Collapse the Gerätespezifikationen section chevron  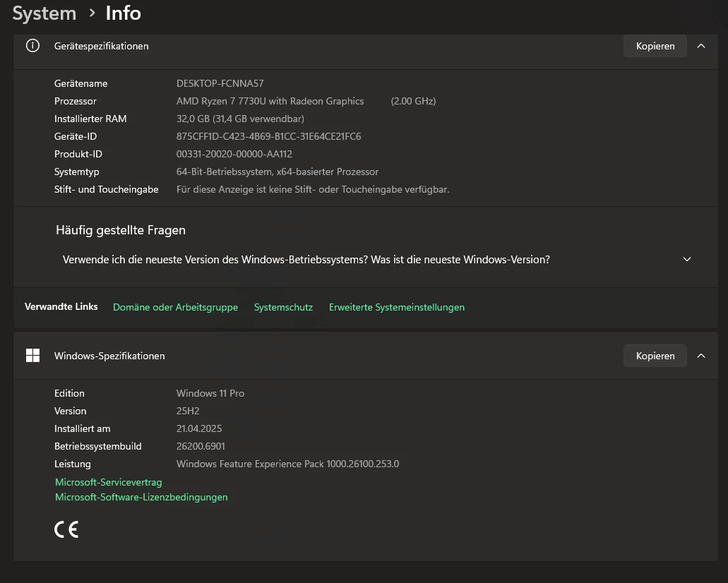pos(701,46)
